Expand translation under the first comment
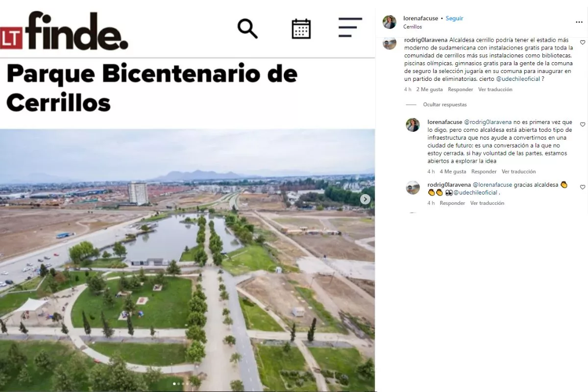The height and width of the screenshot is (392, 588). pos(495,89)
